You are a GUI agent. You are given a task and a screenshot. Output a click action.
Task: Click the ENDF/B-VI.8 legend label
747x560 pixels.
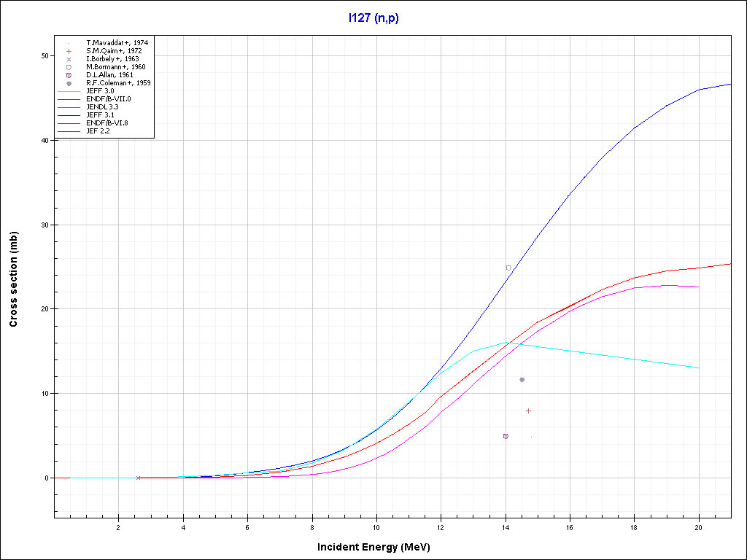click(108, 123)
